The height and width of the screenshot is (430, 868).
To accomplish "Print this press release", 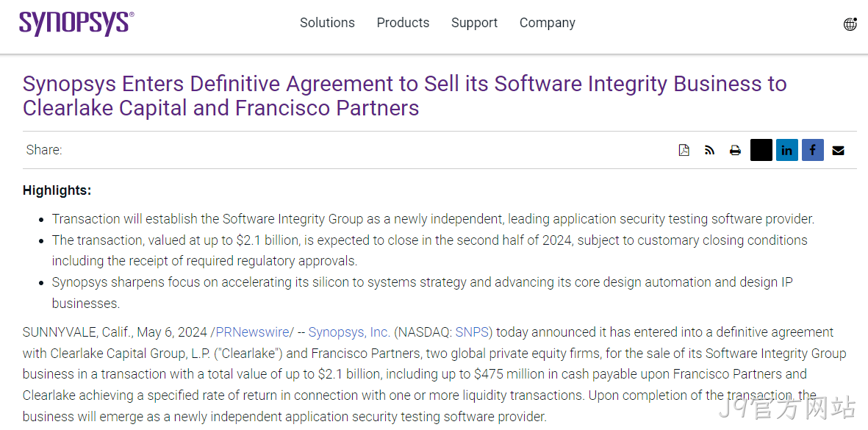I will tap(735, 150).
